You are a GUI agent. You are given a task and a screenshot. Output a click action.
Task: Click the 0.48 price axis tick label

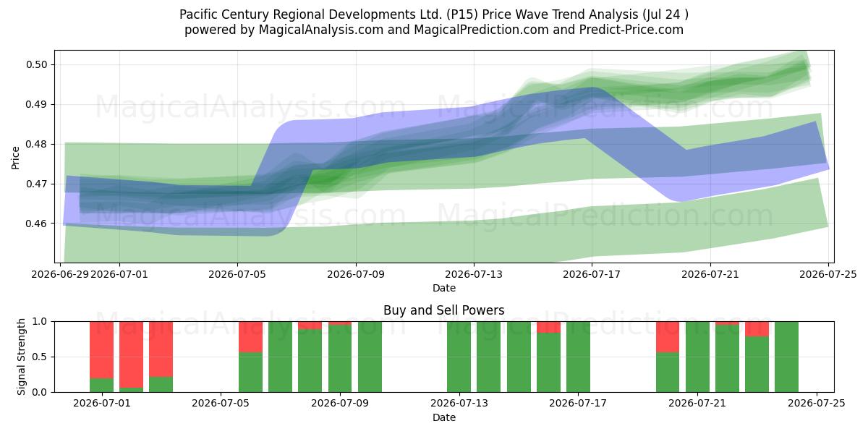(38, 144)
